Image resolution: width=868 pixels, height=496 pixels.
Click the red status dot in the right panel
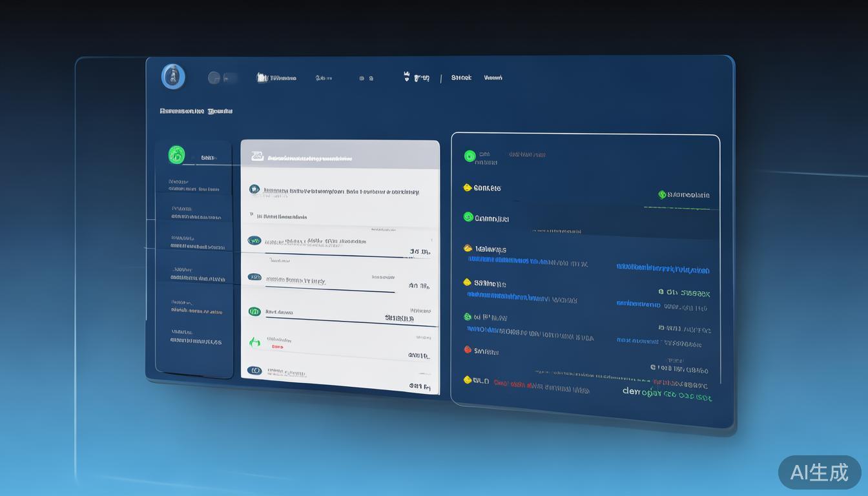(468, 350)
